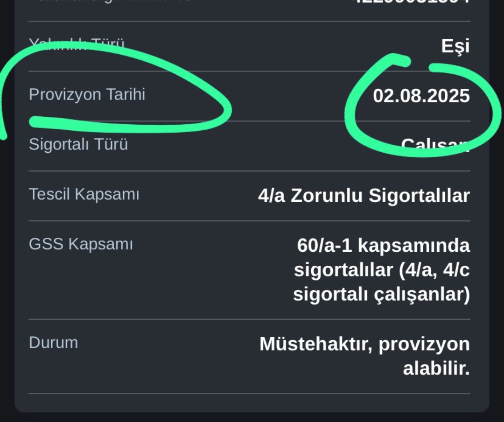Image resolution: width=504 pixels, height=422 pixels.
Task: Tap the partially covered Çalışan value
Action: click(x=435, y=145)
